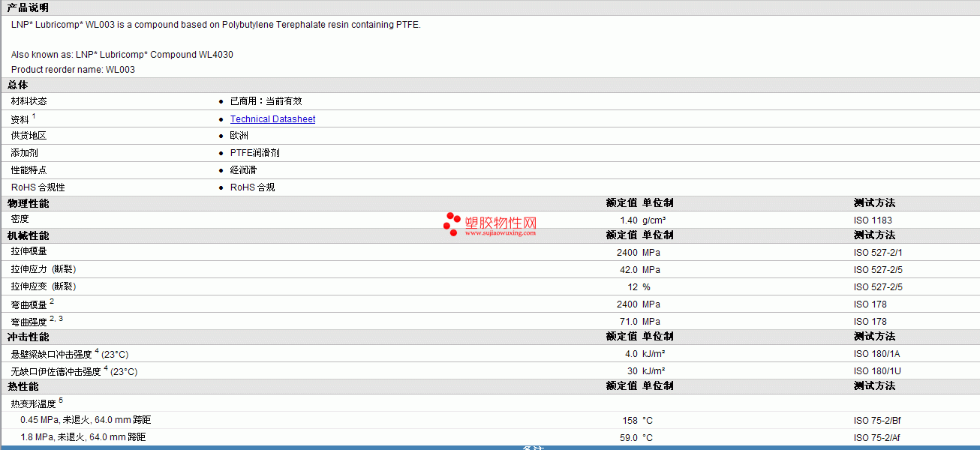This screenshot has height=450, width=980.
Task: Click 单位制 header in 冲击性能 row
Action: click(x=658, y=336)
